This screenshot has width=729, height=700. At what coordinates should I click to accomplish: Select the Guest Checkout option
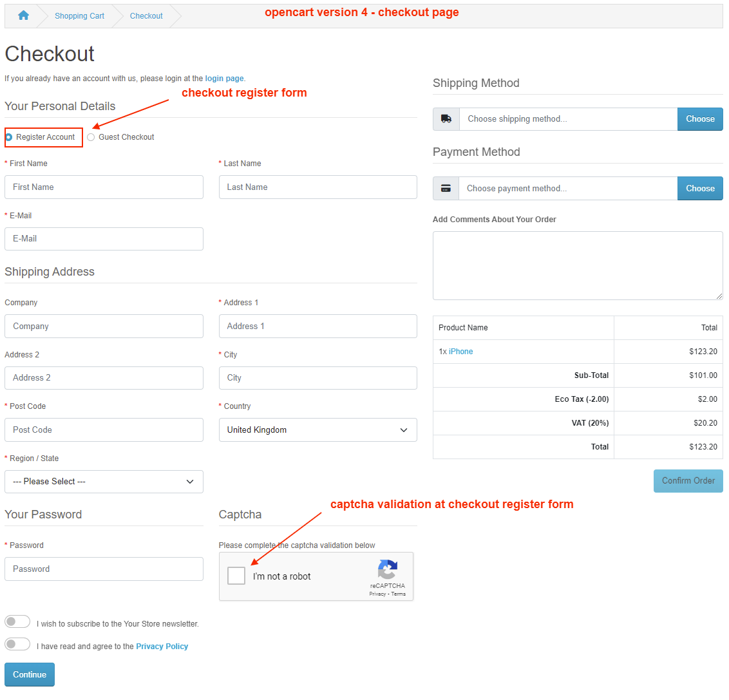[x=91, y=137]
